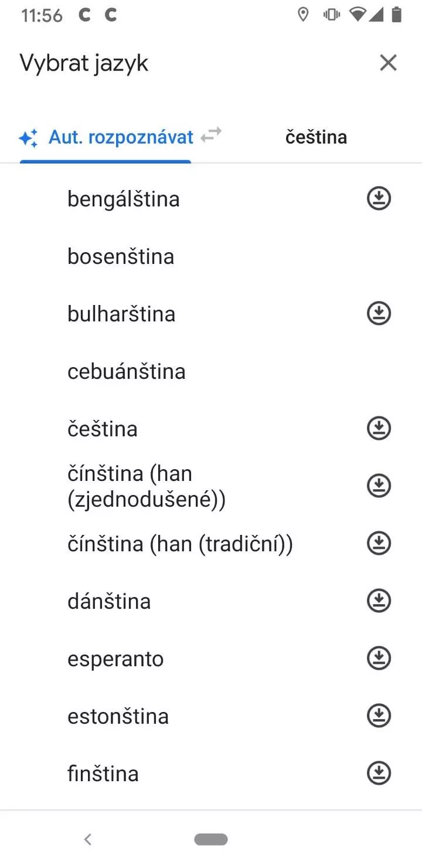Switch to čeština target language tab
This screenshot has height=868, width=422.
[316, 137]
